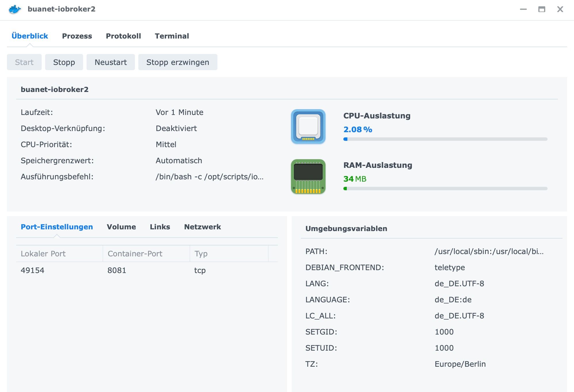Click the 34 MB RAM value
This screenshot has width=574, height=392.
tap(355, 179)
